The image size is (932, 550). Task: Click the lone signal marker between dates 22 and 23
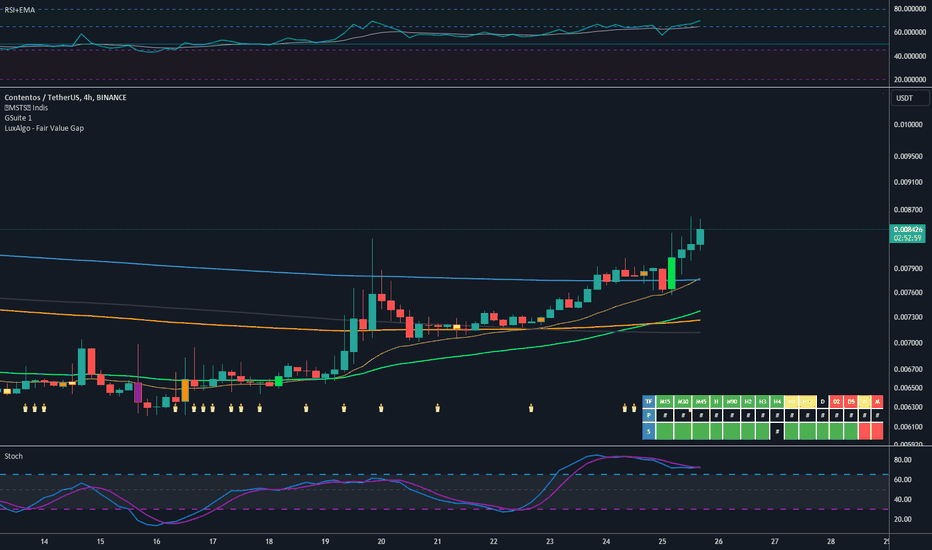[531, 408]
